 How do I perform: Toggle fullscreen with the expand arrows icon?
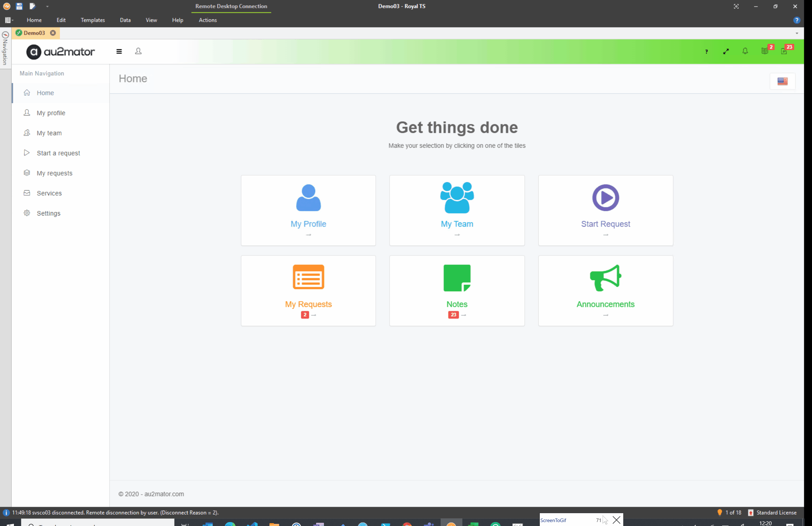click(726, 52)
